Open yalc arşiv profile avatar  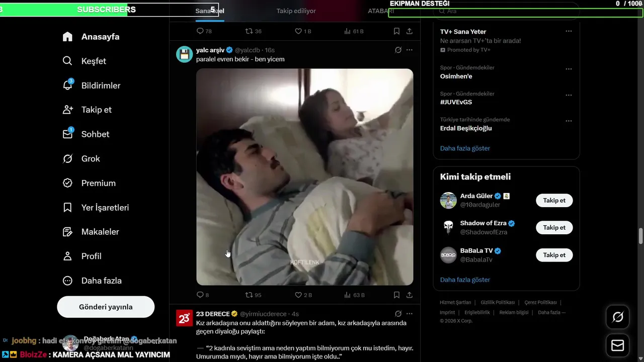[185, 54]
